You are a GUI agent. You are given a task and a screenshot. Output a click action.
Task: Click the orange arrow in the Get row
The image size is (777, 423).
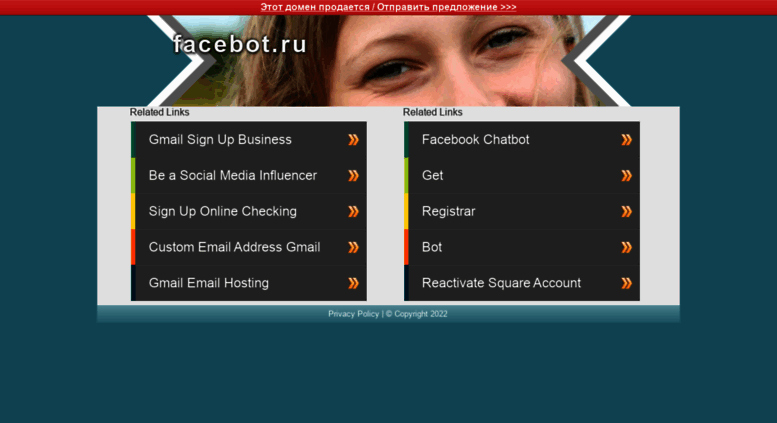627,176
